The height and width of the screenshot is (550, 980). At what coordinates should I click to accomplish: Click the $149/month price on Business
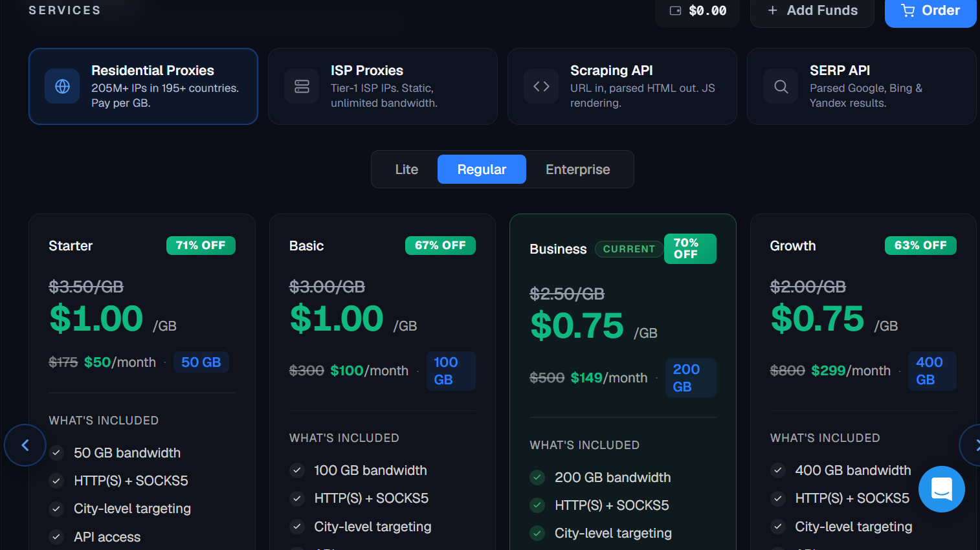[608, 378]
